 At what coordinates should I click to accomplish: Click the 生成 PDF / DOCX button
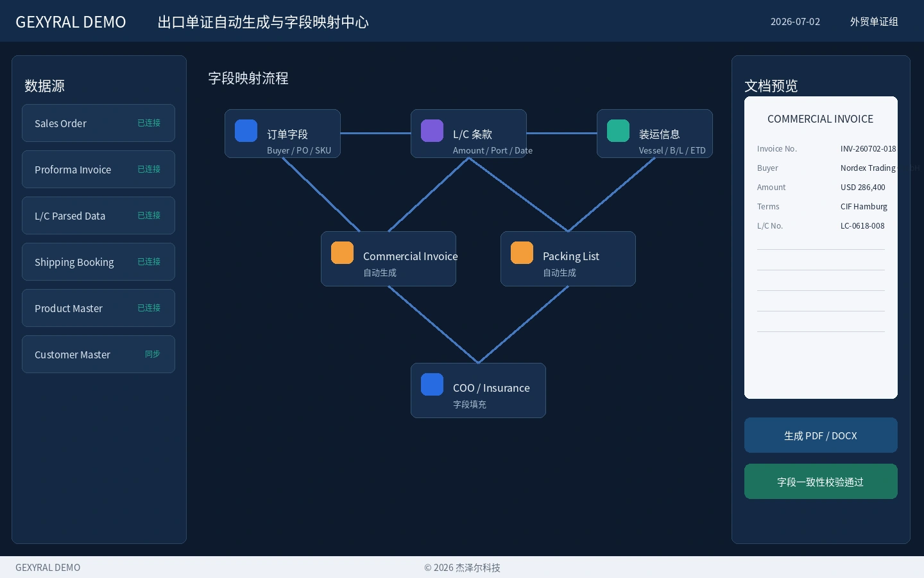821,435
